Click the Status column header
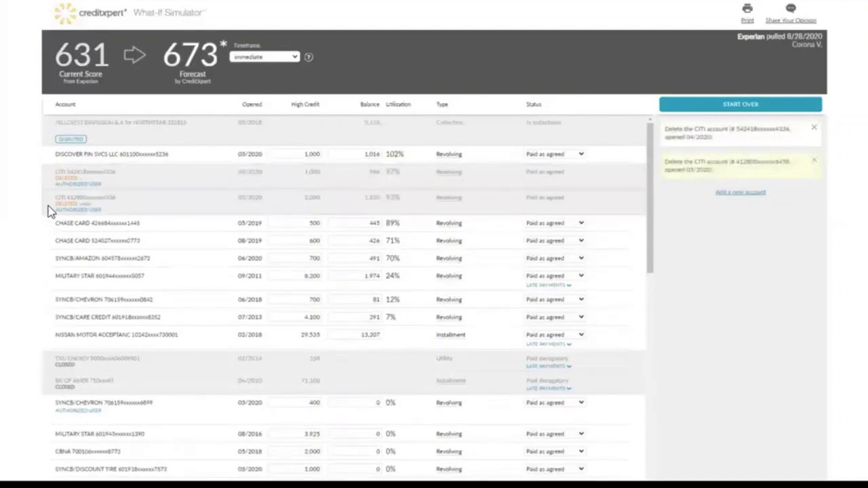Viewport: 868px width, 488px height. pos(534,104)
